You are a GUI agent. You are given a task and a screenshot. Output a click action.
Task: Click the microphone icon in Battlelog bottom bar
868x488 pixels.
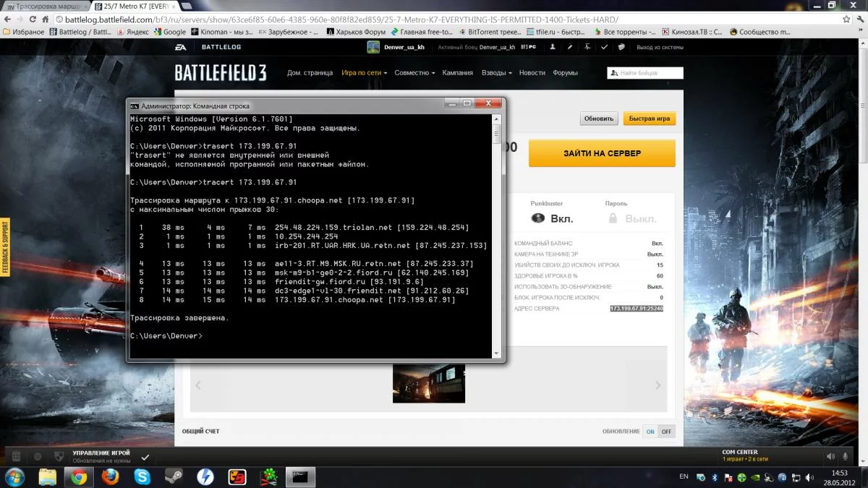[846, 456]
